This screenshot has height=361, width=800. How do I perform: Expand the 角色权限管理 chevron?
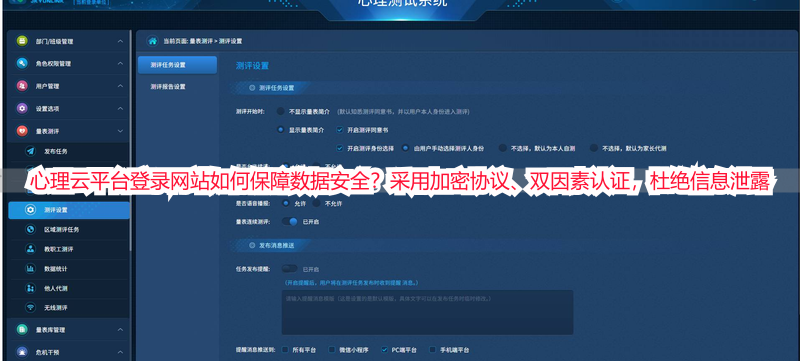120,64
